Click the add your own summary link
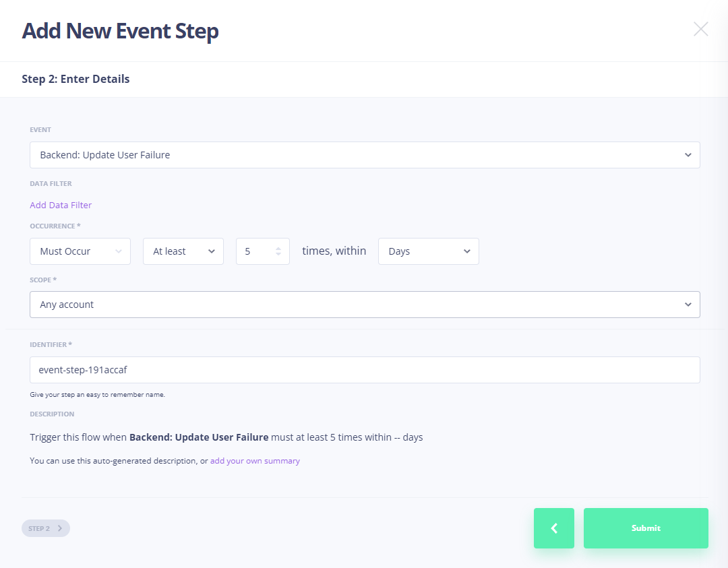Screen dimensions: 728x568 [255, 461]
